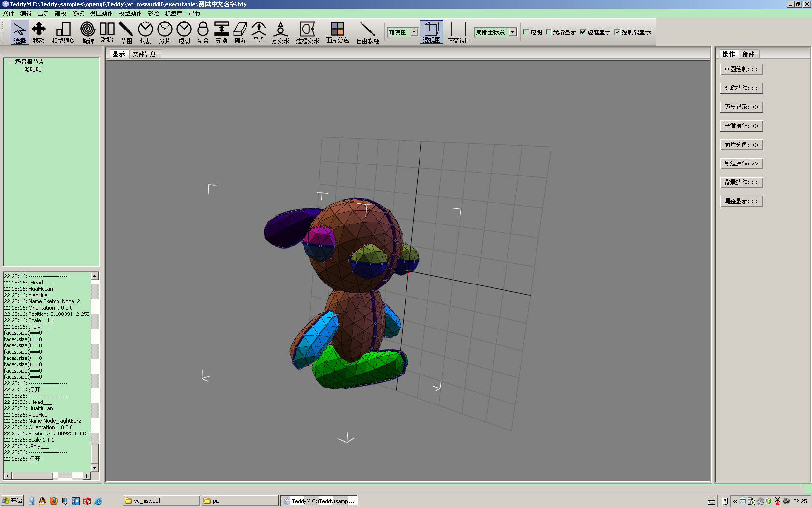
Task: Collapse the 场景根节点 tree node
Action: pos(10,62)
